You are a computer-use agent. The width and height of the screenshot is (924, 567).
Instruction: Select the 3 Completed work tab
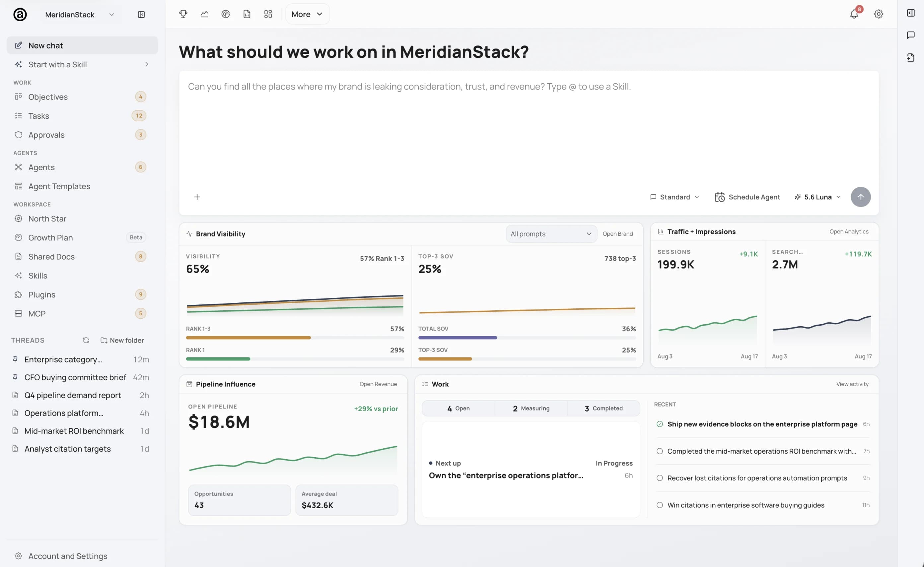pyautogui.click(x=603, y=408)
